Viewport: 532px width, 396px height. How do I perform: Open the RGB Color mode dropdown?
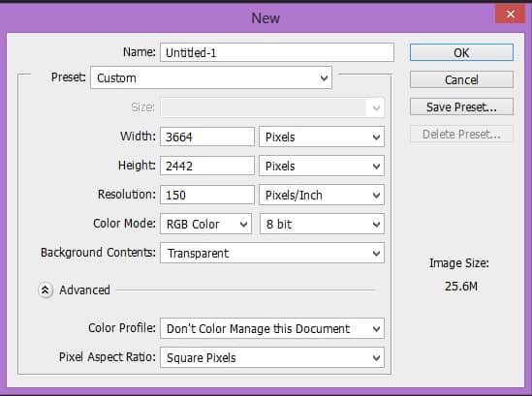point(206,224)
